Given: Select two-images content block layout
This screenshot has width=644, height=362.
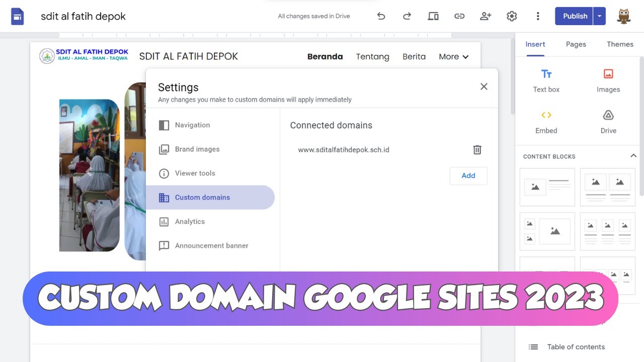Looking at the screenshot, I should coord(608,187).
